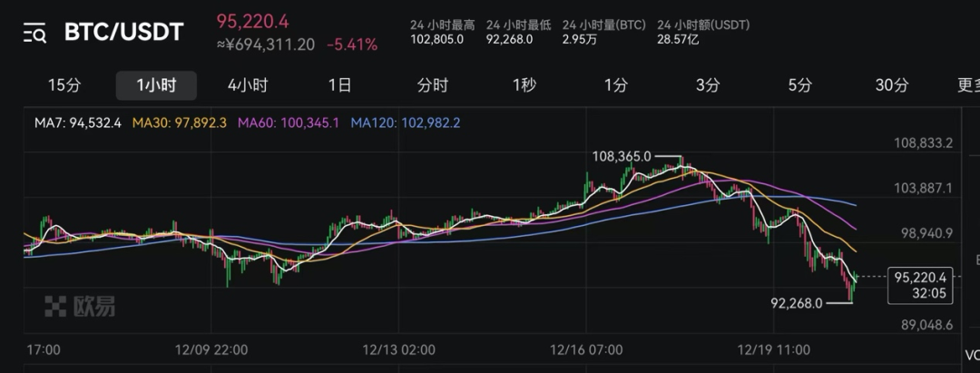
Task: Click the 98,940.9 price axis label
Action: 926,233
